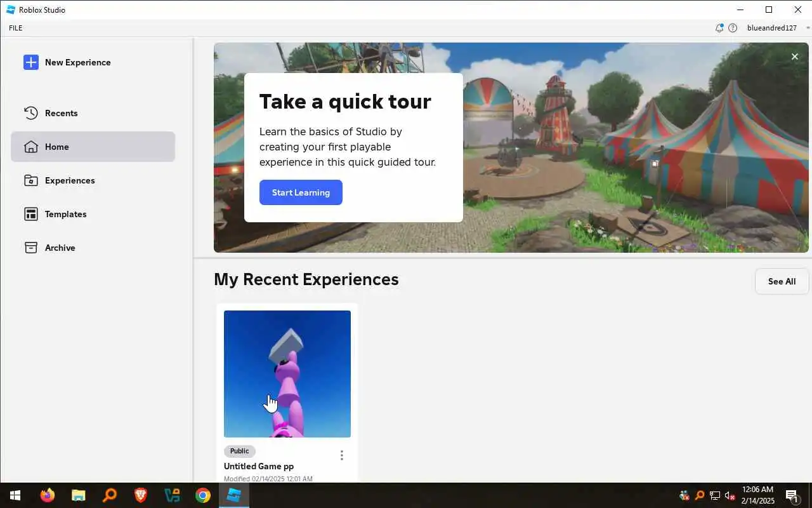The width and height of the screenshot is (812, 508).
Task: Open the orange magnifier app in taskbar
Action: (110, 495)
